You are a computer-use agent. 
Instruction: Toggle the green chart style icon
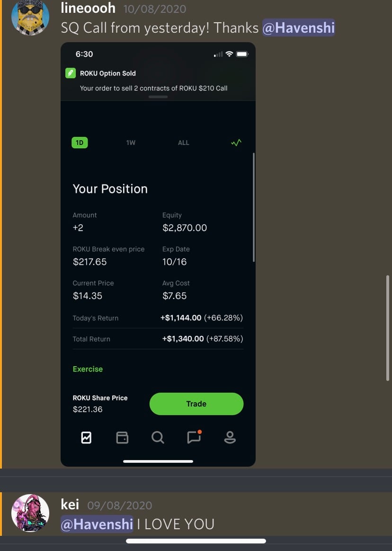point(236,143)
